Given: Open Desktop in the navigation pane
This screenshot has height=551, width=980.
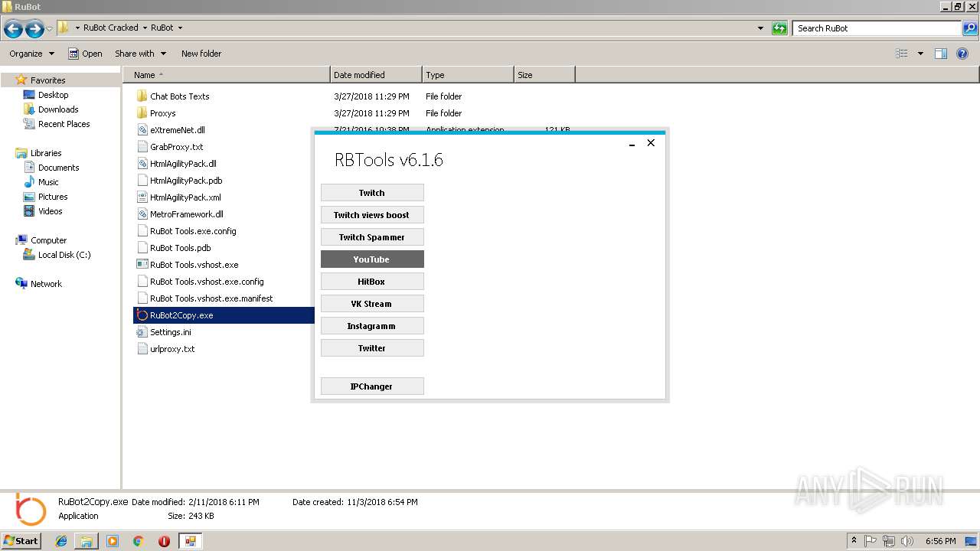Looking at the screenshot, I should tap(53, 95).
